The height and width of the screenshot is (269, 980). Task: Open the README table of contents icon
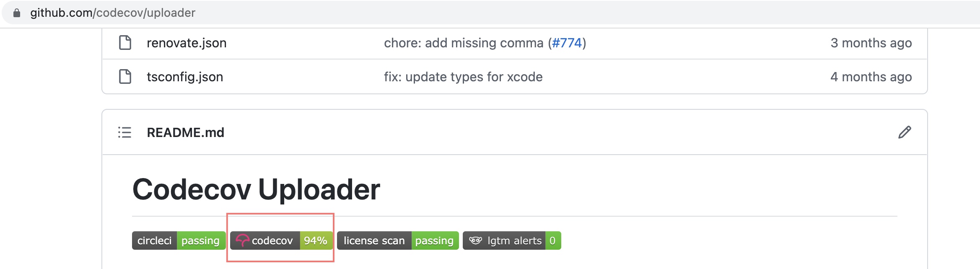click(124, 132)
